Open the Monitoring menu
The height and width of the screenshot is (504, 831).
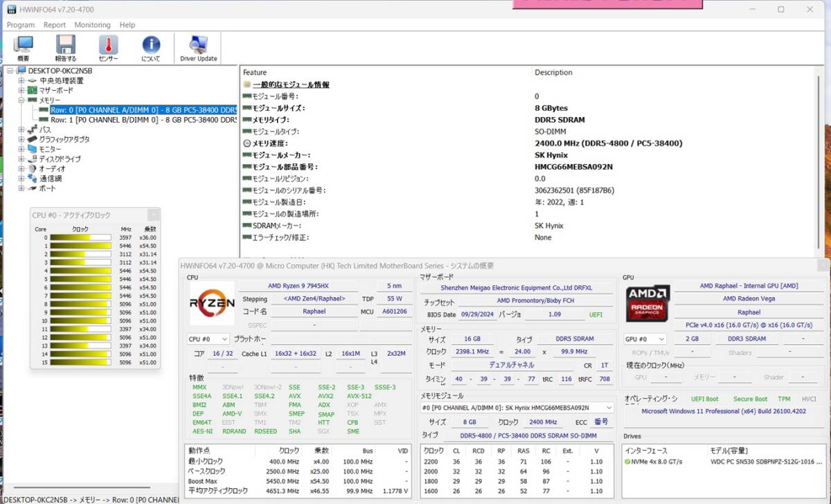tap(92, 25)
